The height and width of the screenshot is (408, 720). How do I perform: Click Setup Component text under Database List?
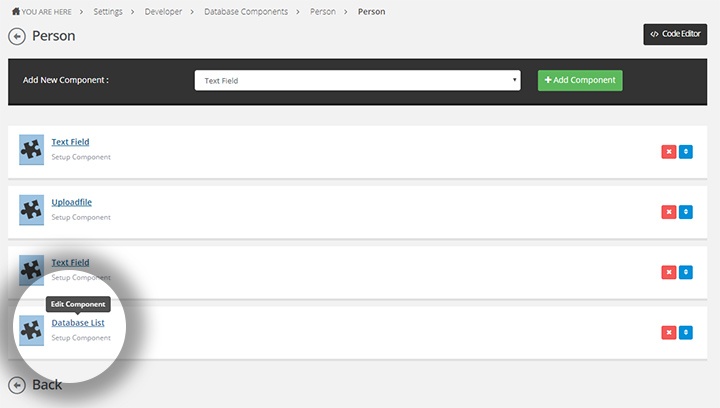(81, 338)
